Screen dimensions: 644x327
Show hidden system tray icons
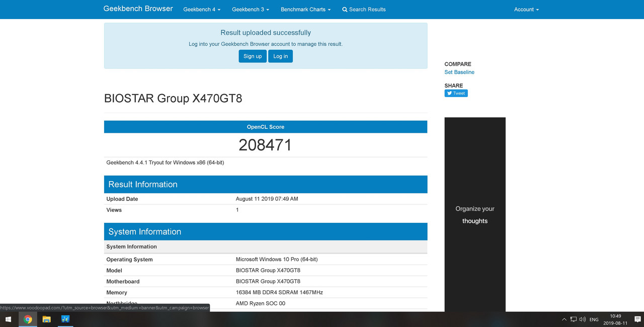pyautogui.click(x=564, y=319)
